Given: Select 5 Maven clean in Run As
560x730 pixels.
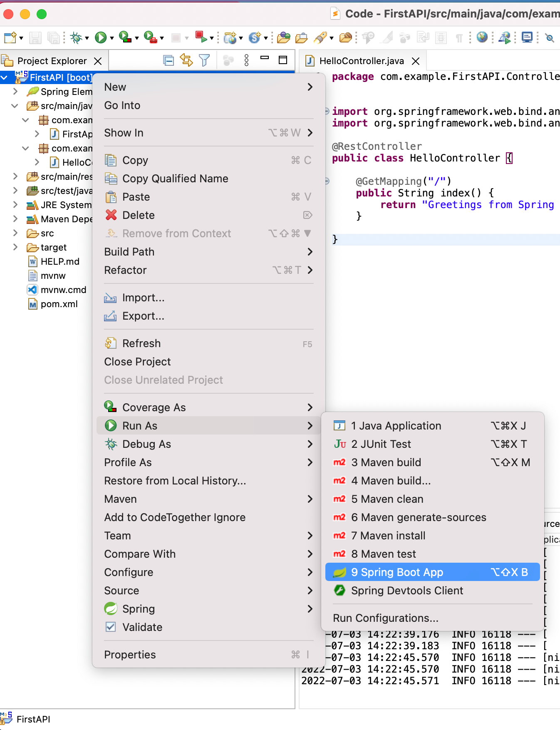Looking at the screenshot, I should [433, 499].
